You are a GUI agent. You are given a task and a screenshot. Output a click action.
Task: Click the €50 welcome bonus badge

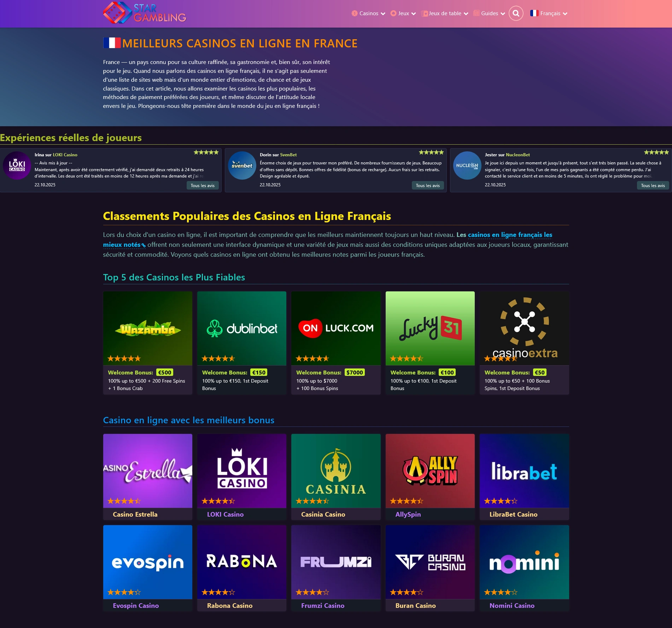coord(540,372)
